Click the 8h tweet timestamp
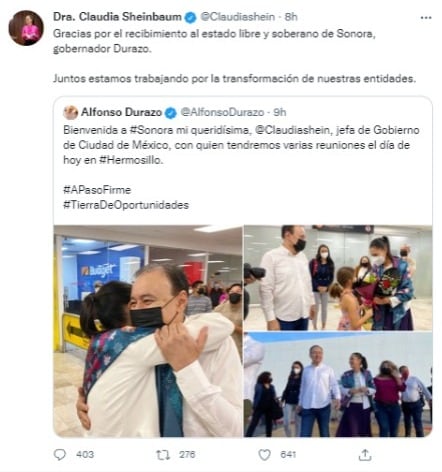 click(x=291, y=17)
